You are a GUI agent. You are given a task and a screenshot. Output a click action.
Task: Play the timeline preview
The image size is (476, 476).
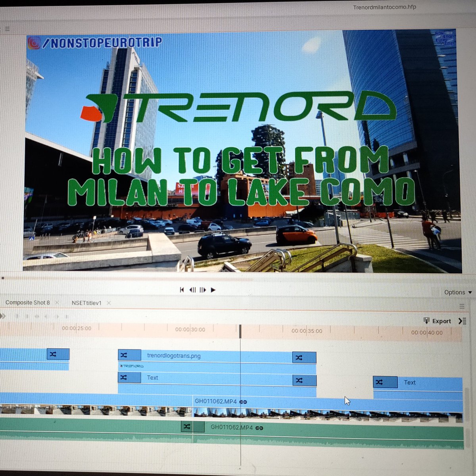[x=213, y=290]
